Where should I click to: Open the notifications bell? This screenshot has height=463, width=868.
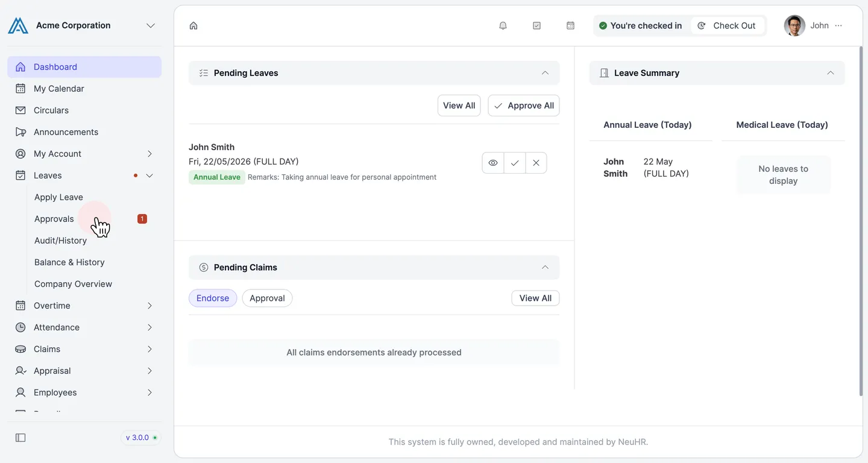tap(503, 25)
